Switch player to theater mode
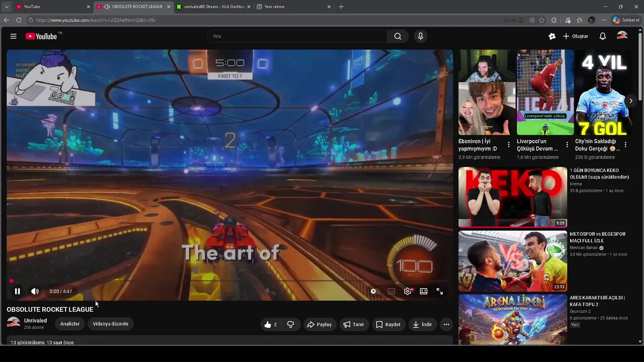This screenshot has height=362, width=644. [424, 291]
